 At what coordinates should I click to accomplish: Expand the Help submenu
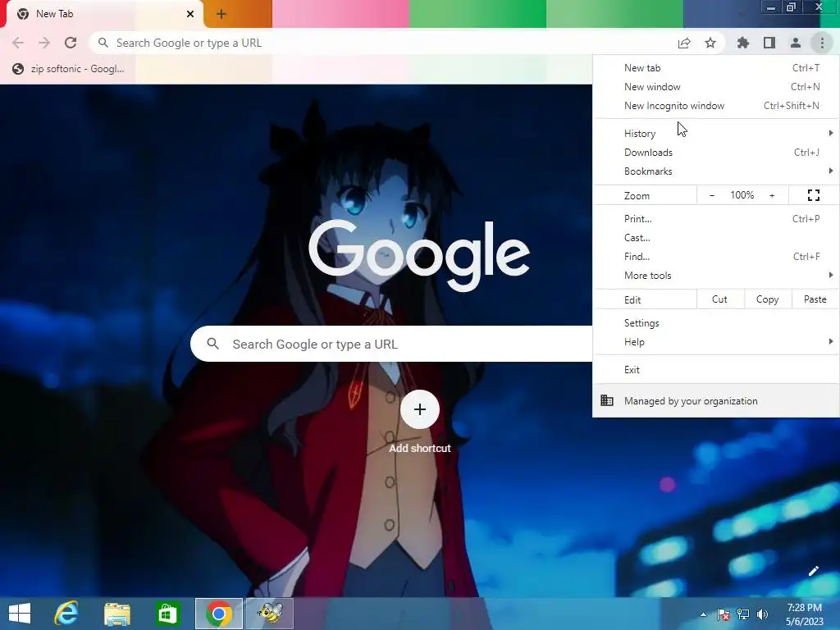(716, 342)
